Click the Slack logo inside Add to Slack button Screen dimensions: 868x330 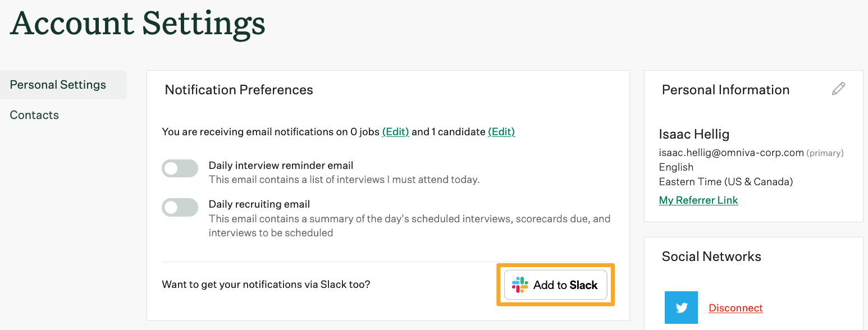tap(520, 285)
